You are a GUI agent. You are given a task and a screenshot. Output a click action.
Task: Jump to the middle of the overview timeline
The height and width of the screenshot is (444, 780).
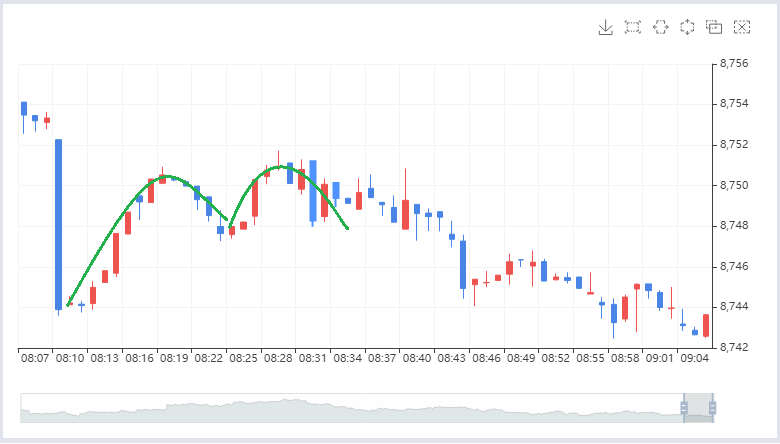pyautogui.click(x=367, y=408)
